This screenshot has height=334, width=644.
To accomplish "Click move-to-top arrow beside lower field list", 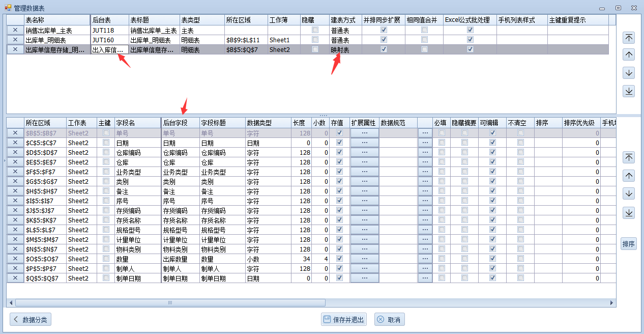I will (x=629, y=157).
